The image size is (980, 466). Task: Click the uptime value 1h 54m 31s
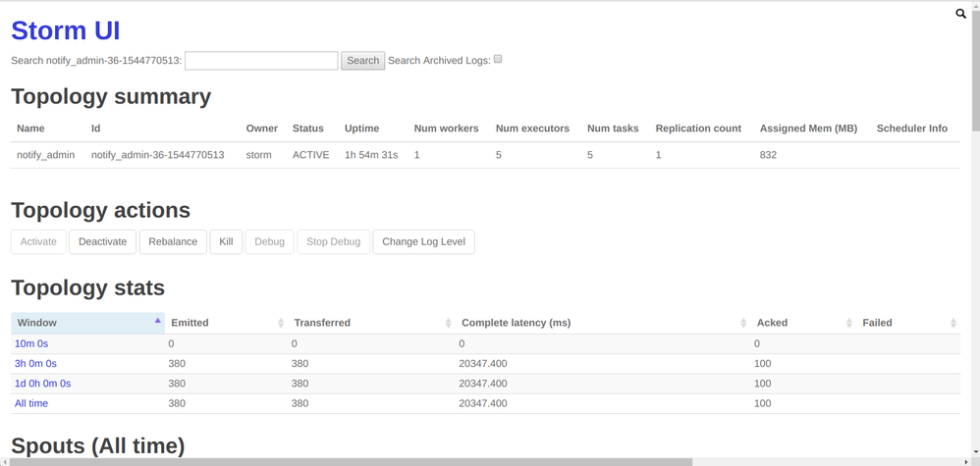371,155
